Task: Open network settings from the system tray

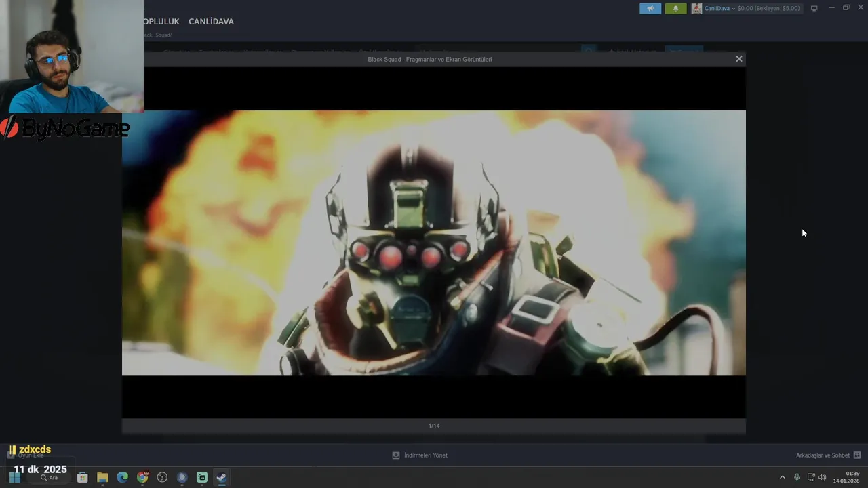Action: [811, 477]
